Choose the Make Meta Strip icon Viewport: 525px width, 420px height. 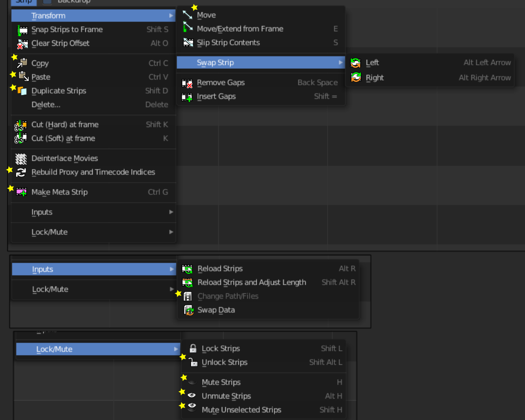coord(21,192)
